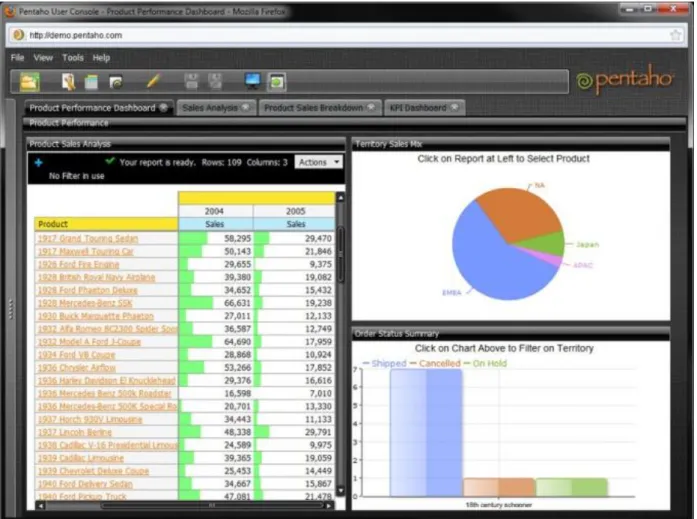Close the Product Performance Dashboard tab
Image resolution: width=697 pixels, height=519 pixels.
pos(163,108)
